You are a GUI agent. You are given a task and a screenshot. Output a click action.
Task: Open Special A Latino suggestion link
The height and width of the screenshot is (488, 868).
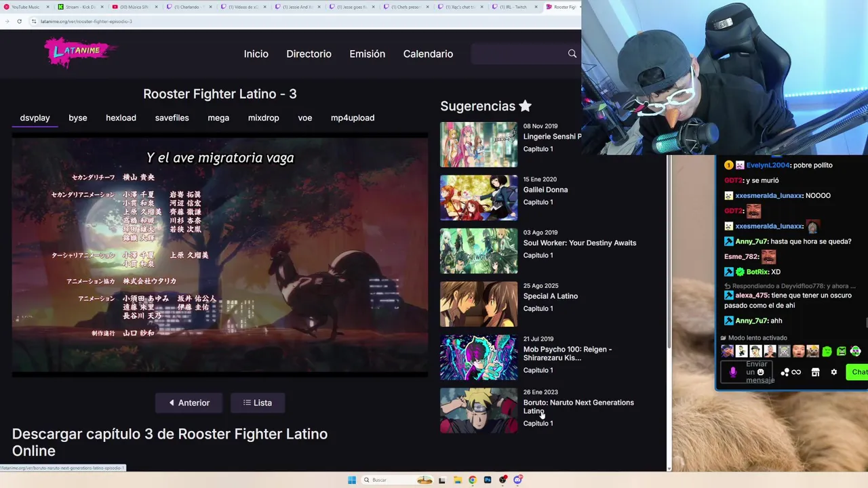tap(551, 296)
